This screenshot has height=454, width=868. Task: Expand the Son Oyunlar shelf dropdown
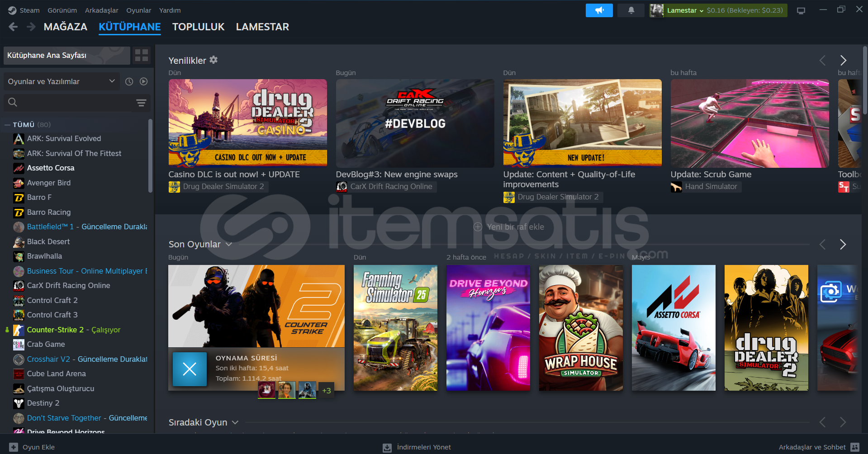click(x=228, y=244)
